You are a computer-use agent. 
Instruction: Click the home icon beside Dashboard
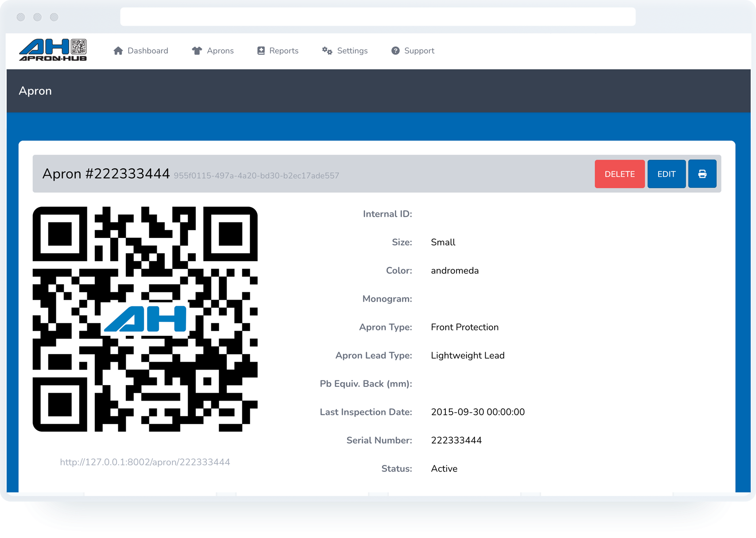pyautogui.click(x=118, y=51)
